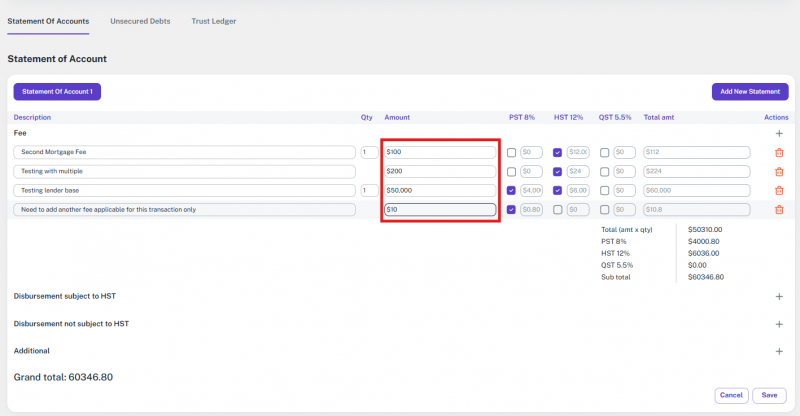Switch to the Unsecured Debts tab
Viewport: 800px width, 416px height.
(140, 21)
